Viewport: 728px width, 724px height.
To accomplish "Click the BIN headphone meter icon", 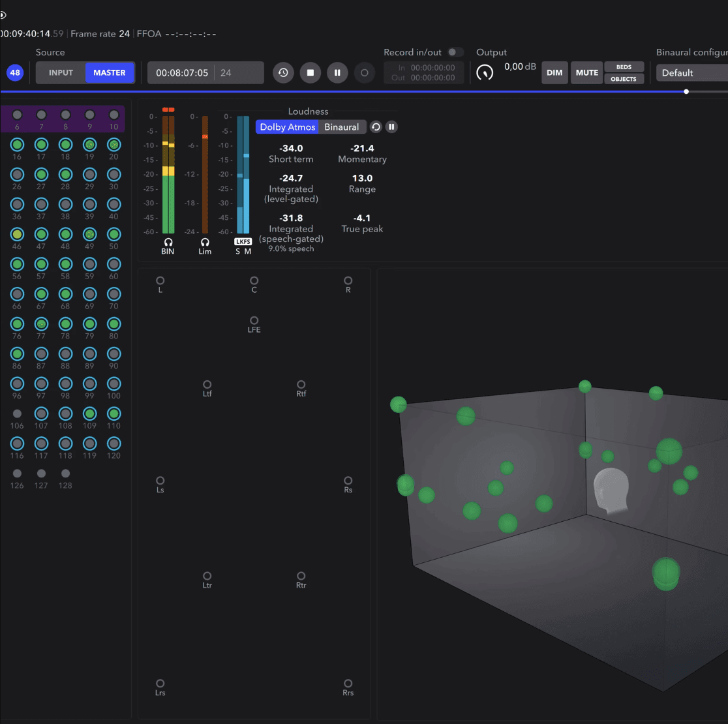I will tap(168, 242).
